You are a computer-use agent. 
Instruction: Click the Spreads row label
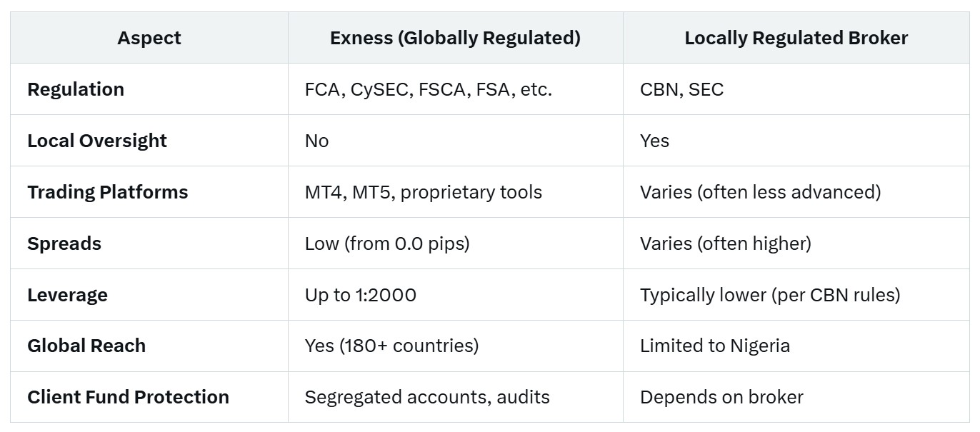(x=64, y=243)
